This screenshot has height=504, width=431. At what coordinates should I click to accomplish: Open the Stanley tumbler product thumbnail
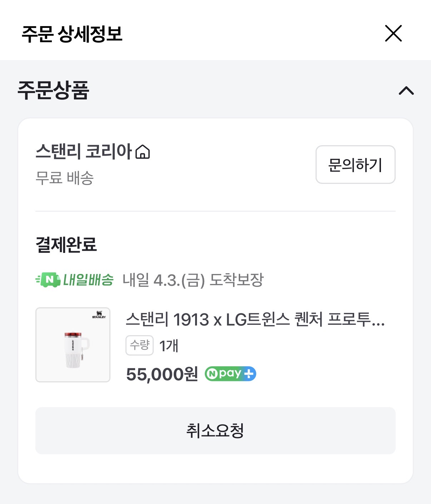click(73, 345)
